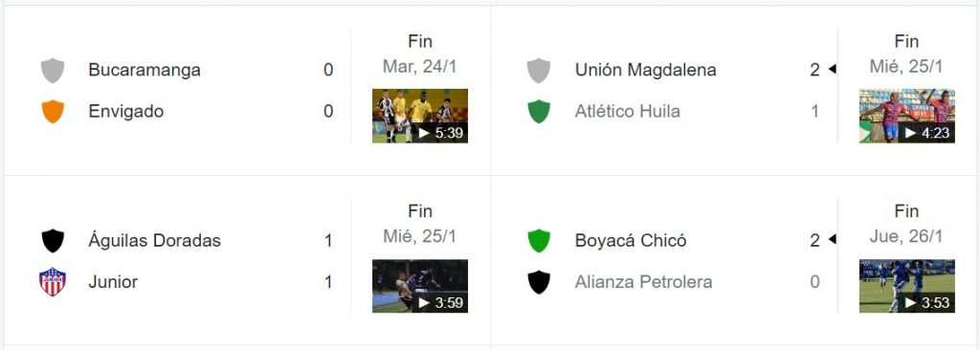Viewport: 980px width, 350px height.
Task: Play the Bucaramanga vs Envigado 5:39 highlight video
Action: click(420, 116)
